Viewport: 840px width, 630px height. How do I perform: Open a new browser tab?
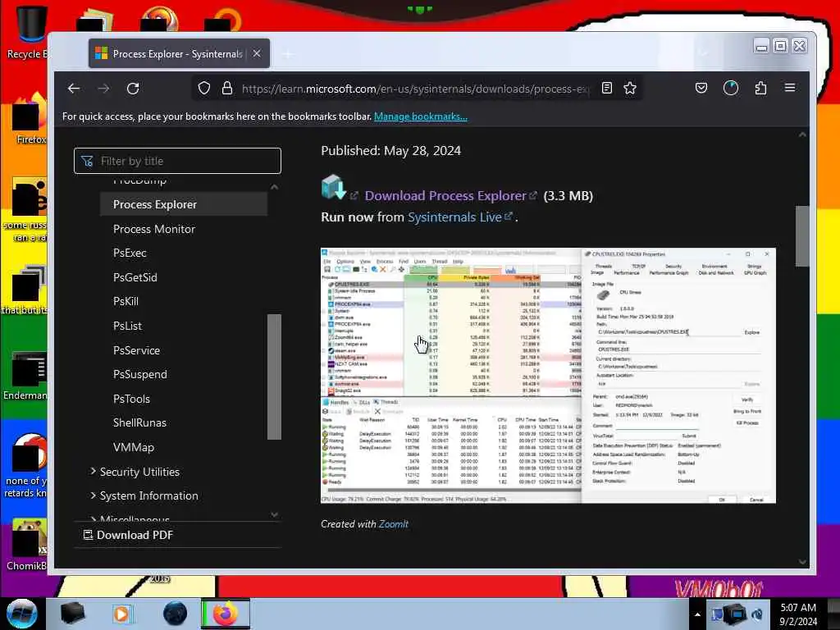click(288, 53)
